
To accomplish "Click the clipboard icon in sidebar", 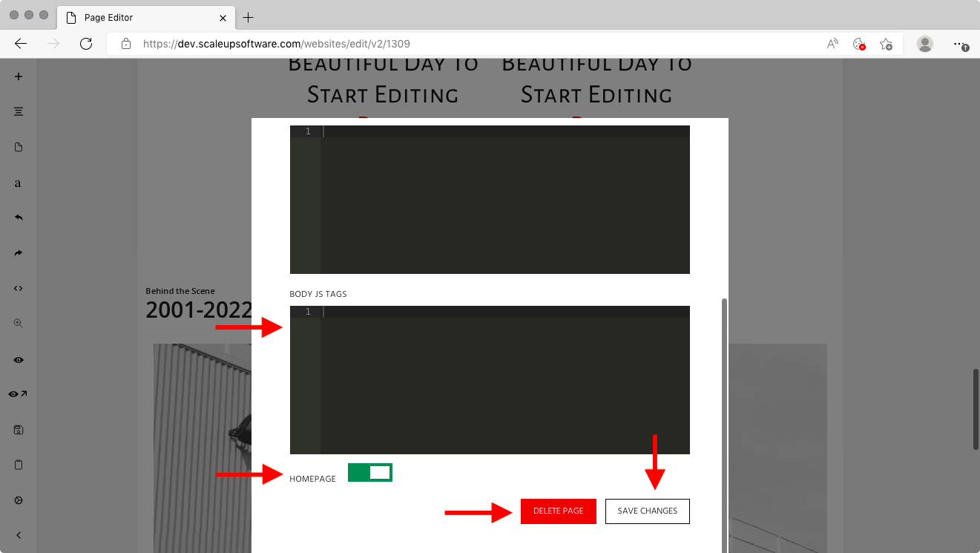I will pos(19,465).
